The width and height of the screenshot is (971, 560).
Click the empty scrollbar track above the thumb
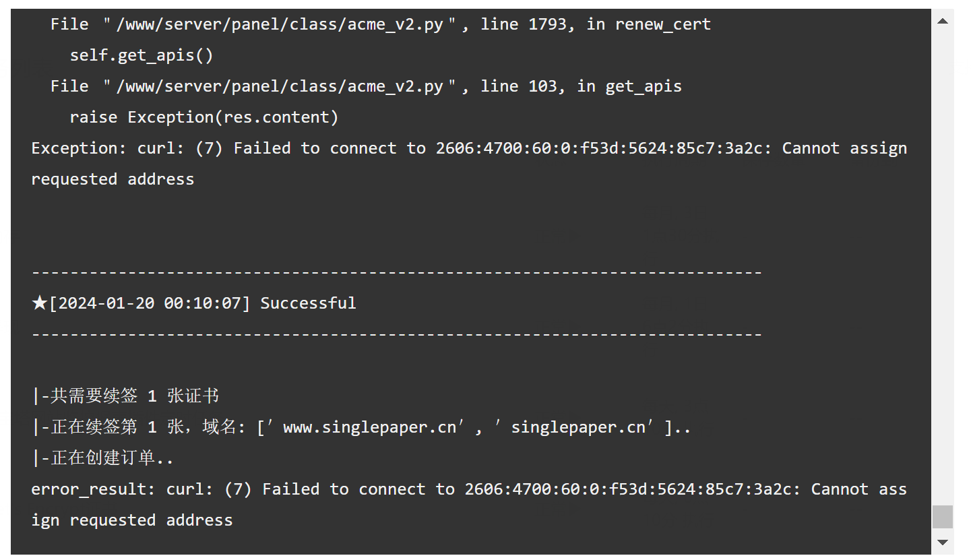[942, 268]
